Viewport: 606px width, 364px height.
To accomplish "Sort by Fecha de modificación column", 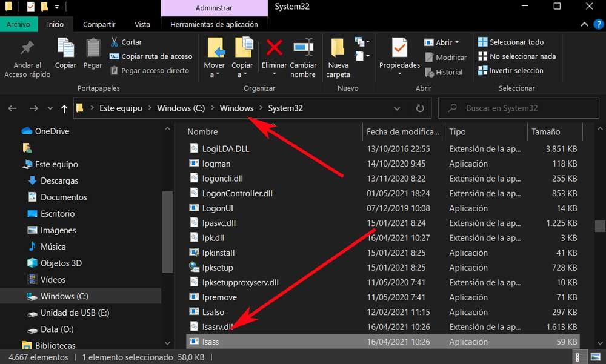I will (x=404, y=132).
